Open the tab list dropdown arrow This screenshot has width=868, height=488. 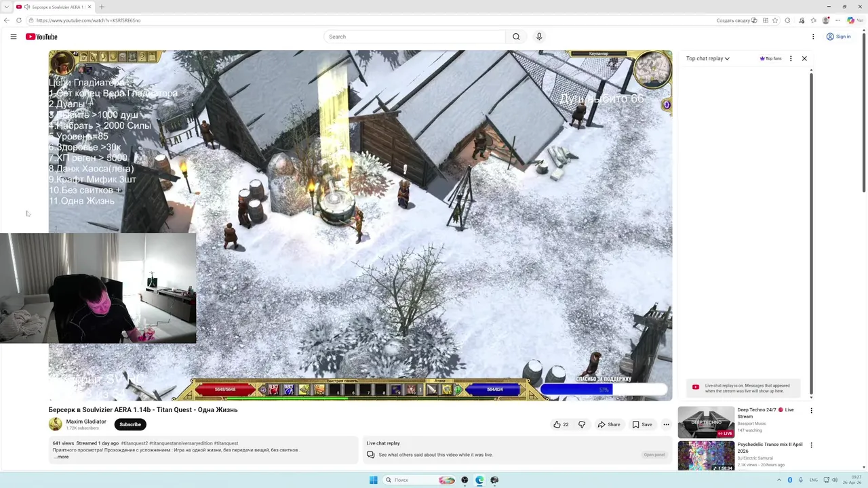[6, 7]
